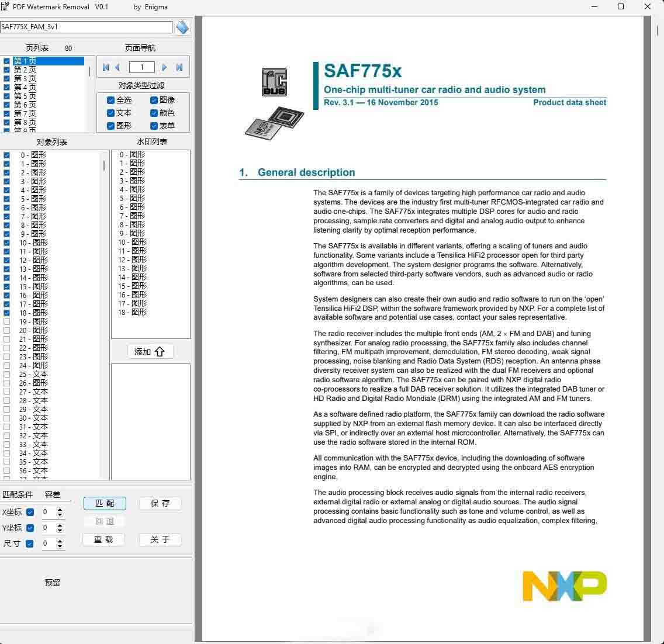Image resolution: width=664 pixels, height=644 pixels.
Task: Disable the X坐标 match condition
Action: 30,513
